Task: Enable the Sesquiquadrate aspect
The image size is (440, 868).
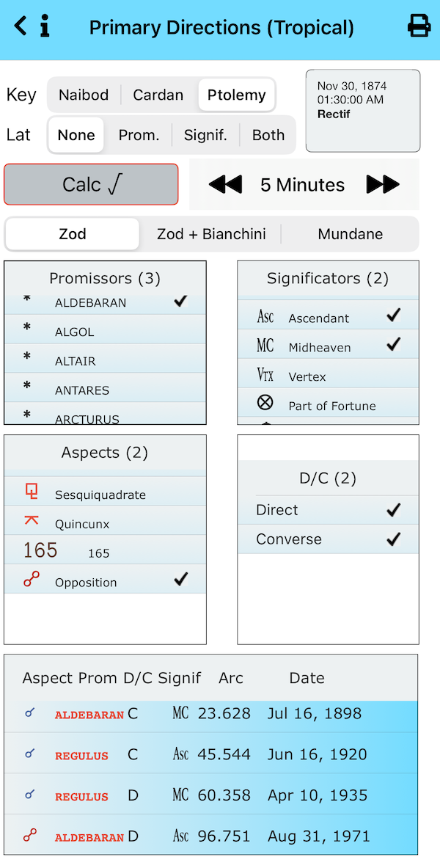Action: (x=105, y=495)
